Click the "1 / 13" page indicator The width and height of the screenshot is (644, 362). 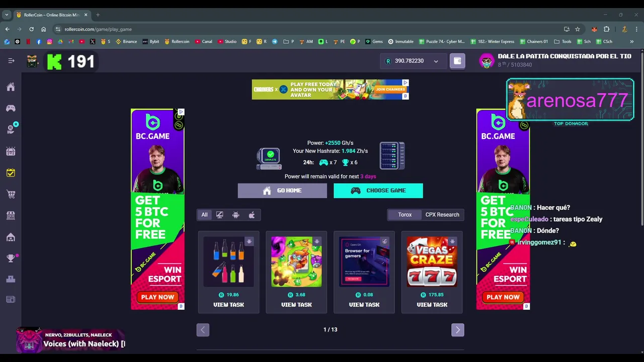tap(330, 330)
